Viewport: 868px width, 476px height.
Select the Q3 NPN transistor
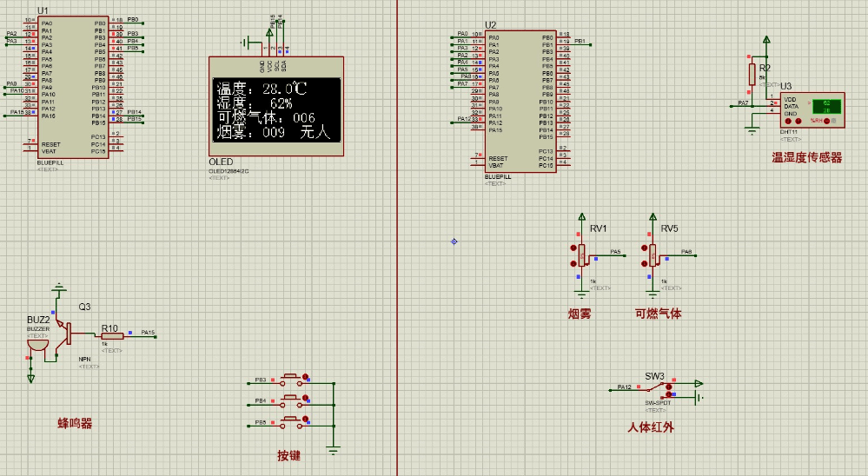70,335
